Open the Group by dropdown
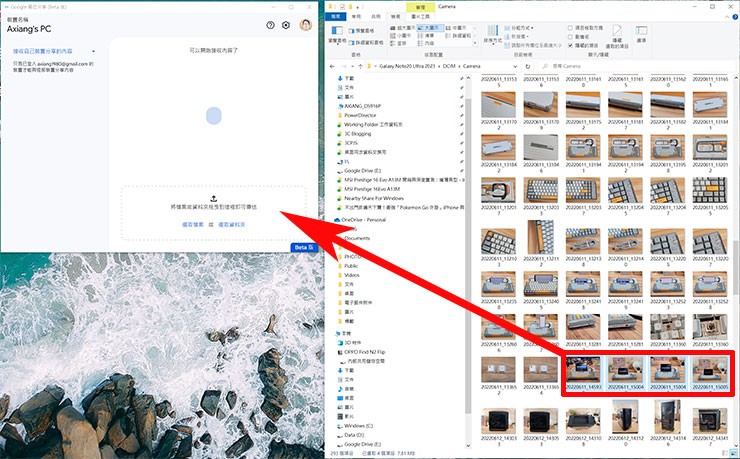The height and width of the screenshot is (459, 740). (519, 28)
